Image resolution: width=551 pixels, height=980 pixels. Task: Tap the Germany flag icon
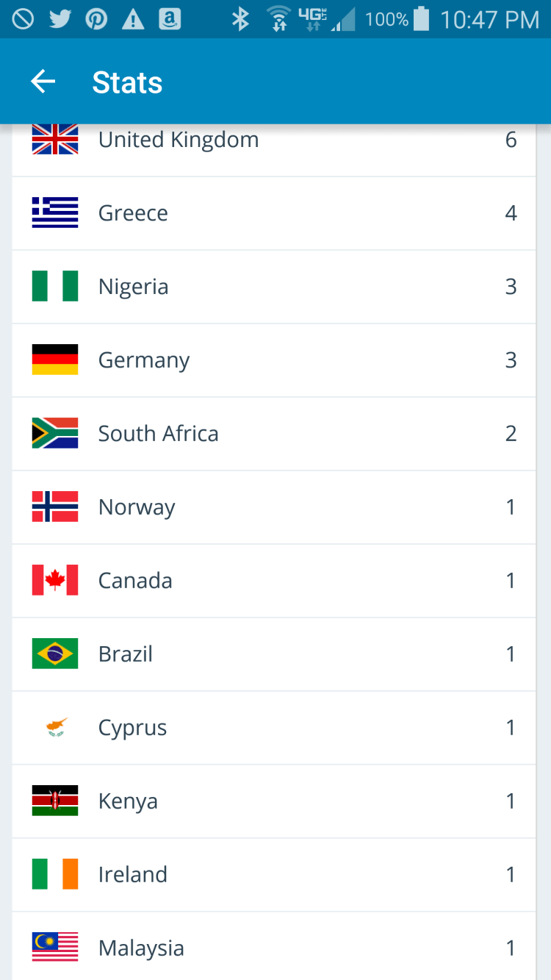pyautogui.click(x=55, y=360)
